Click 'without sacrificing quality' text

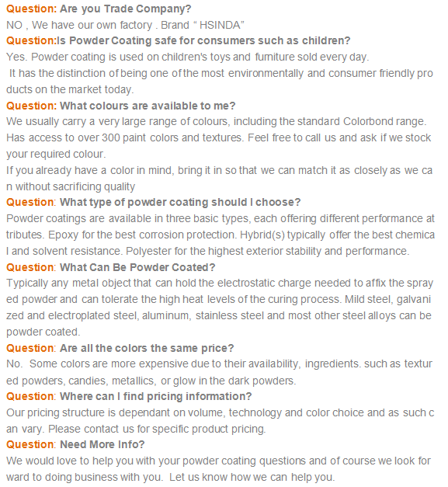coord(75,186)
